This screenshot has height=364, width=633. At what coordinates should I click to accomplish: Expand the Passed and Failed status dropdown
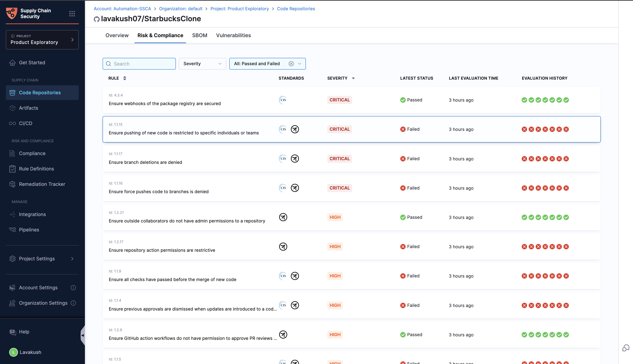point(299,64)
